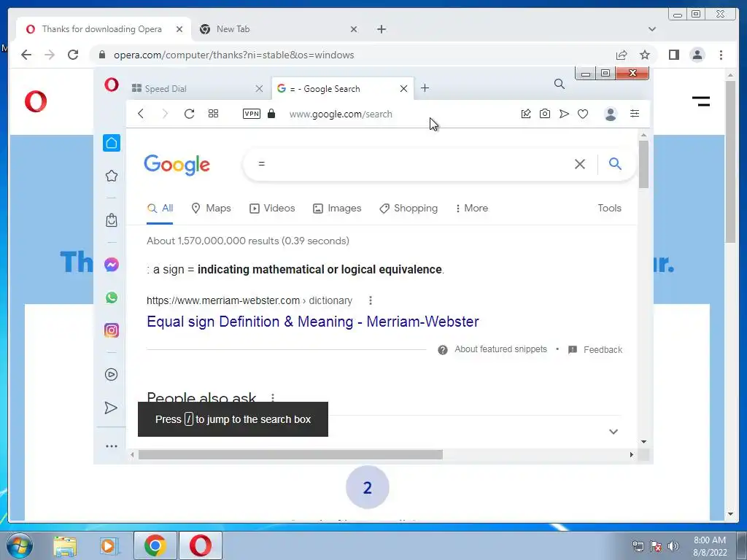The image size is (747, 560).
Task: Expand Chrome tab search chevron
Action: [x=652, y=29]
